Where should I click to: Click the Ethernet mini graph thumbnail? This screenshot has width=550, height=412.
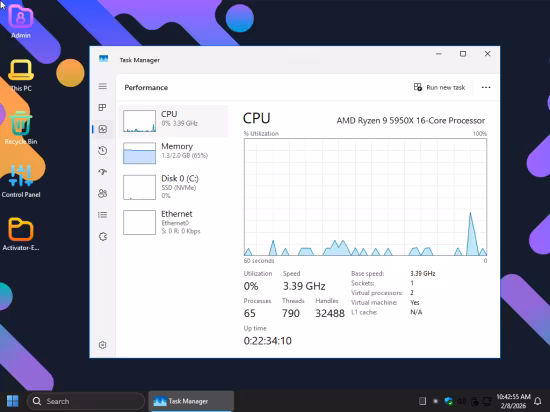pyautogui.click(x=139, y=222)
